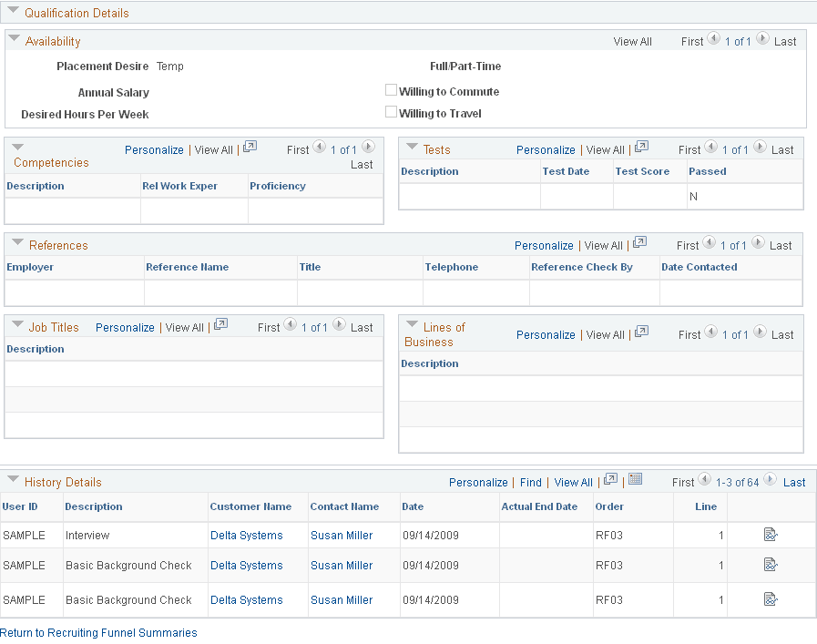Open the Tests grid in a new window
Viewport: 817px width, 644px height.
click(x=641, y=144)
